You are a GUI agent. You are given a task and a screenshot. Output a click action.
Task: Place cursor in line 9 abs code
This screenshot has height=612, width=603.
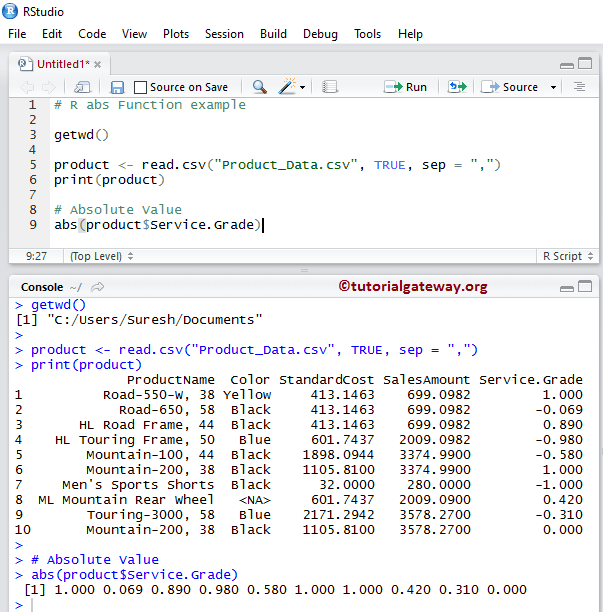click(x=158, y=225)
